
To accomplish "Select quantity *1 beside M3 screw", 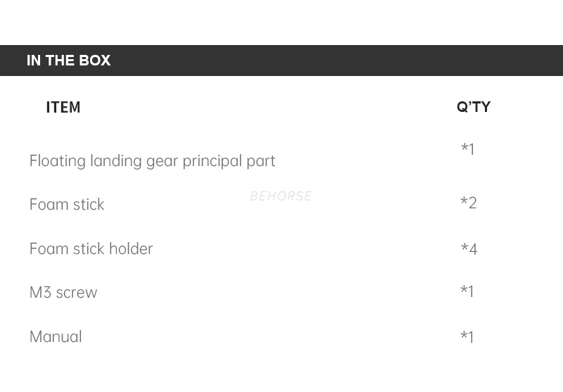I will click(467, 292).
